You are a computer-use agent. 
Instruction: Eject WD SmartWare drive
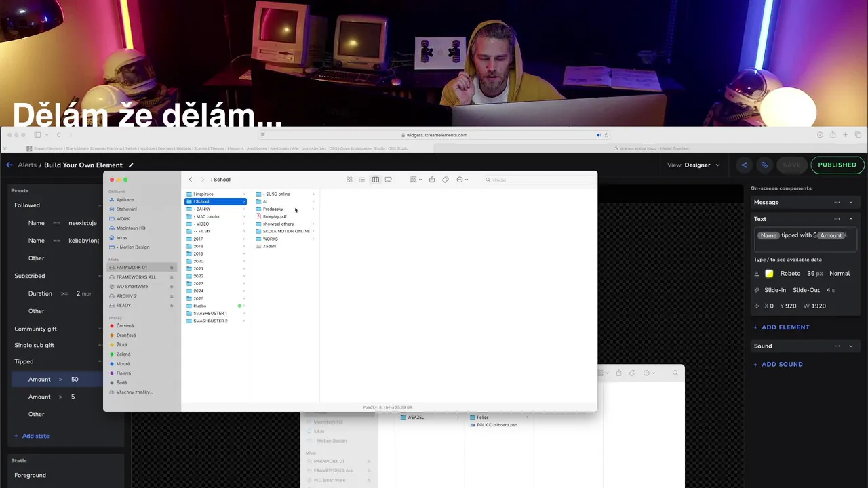(171, 287)
